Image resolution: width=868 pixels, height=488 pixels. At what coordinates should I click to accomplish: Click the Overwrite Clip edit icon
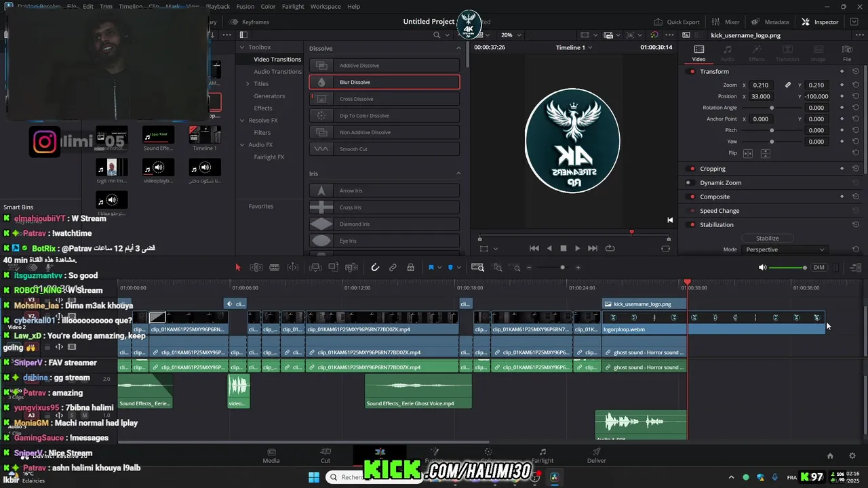point(333,268)
